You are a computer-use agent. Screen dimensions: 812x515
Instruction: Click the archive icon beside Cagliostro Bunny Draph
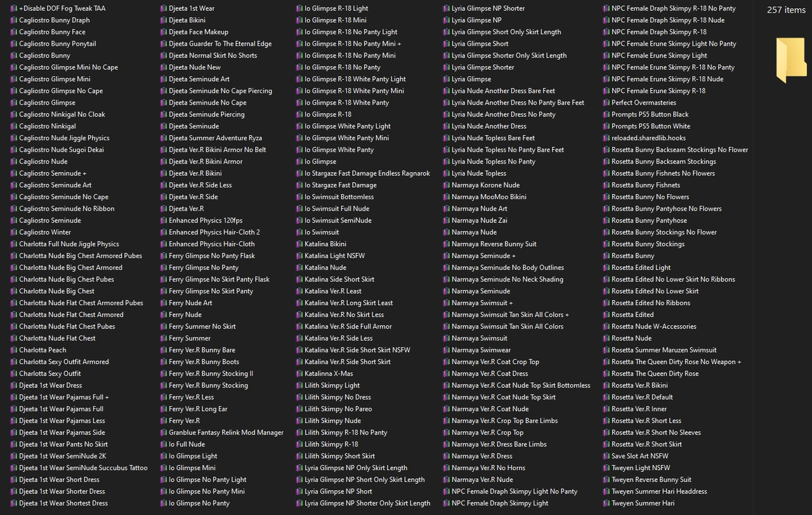click(14, 20)
